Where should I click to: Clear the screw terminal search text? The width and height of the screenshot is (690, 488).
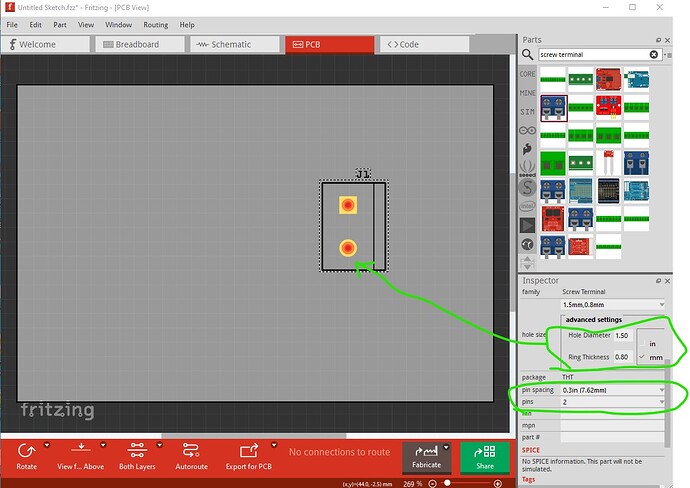pyautogui.click(x=653, y=54)
